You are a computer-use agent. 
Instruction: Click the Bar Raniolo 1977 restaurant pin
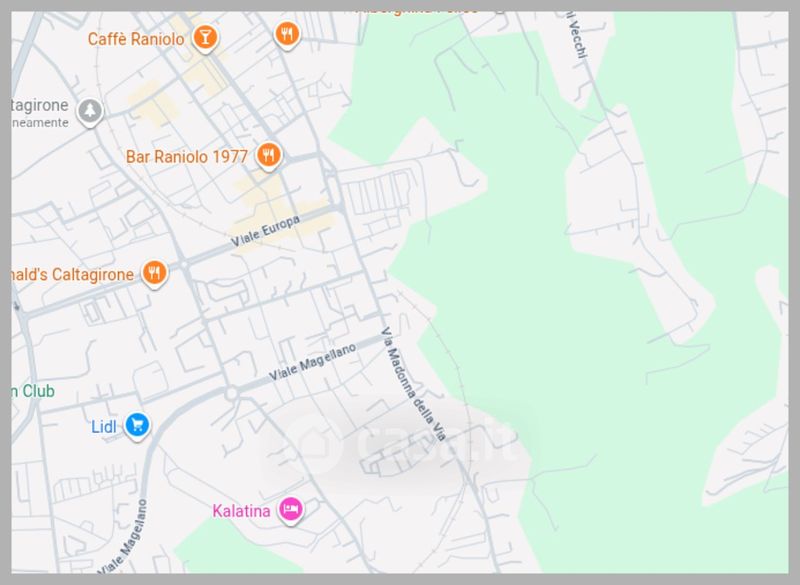[267, 155]
